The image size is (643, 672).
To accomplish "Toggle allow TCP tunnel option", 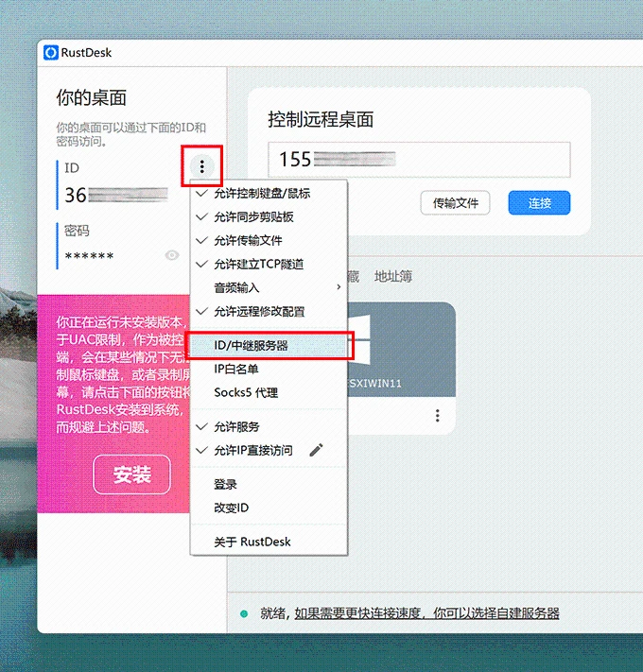I will [269, 264].
